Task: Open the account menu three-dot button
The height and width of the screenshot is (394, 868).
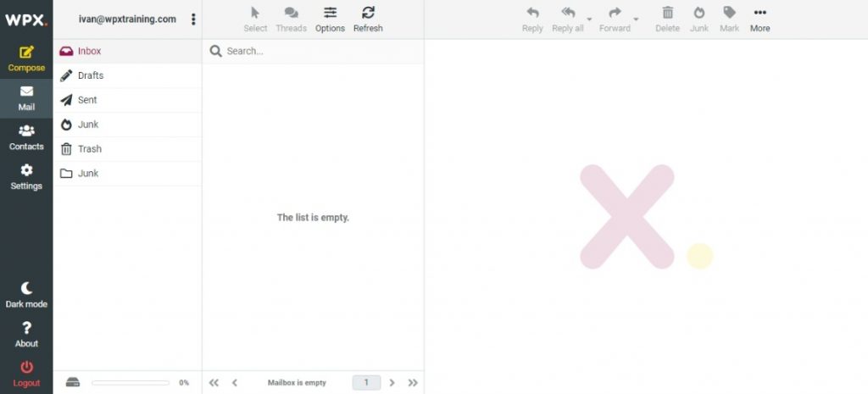Action: click(x=193, y=19)
